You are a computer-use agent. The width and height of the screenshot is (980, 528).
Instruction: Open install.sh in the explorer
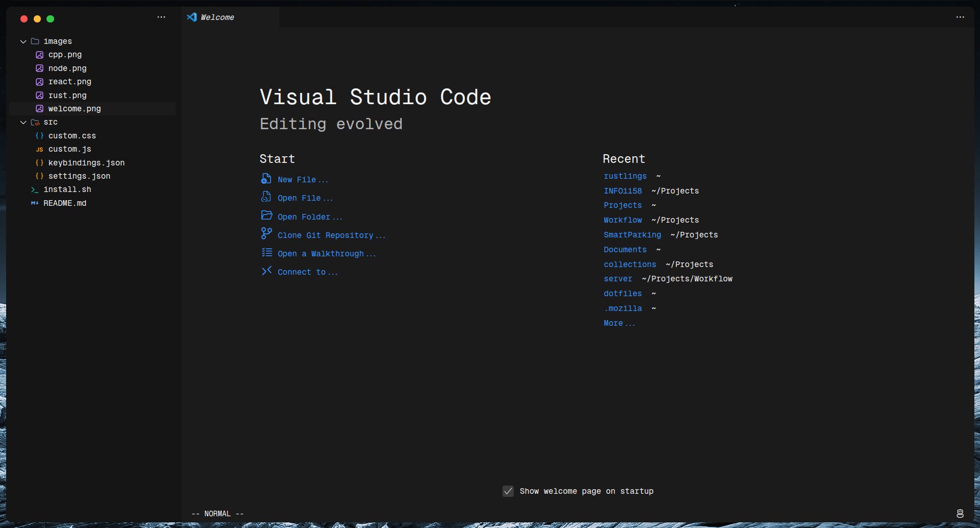92,189
